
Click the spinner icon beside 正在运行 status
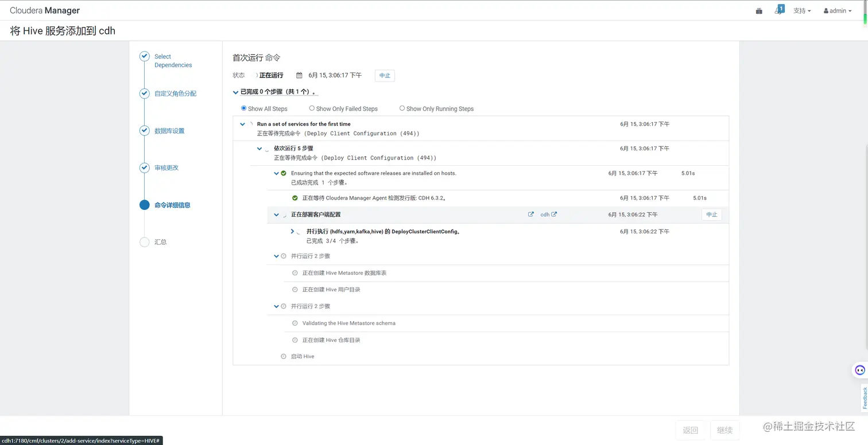256,75
